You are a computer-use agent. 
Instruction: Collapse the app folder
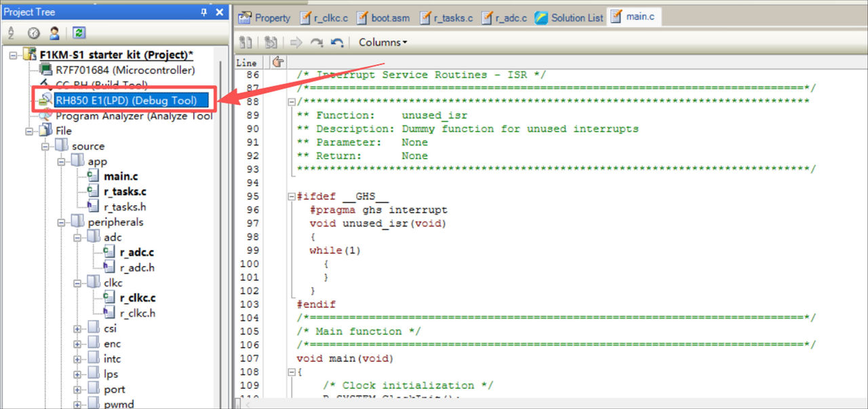[x=62, y=161]
